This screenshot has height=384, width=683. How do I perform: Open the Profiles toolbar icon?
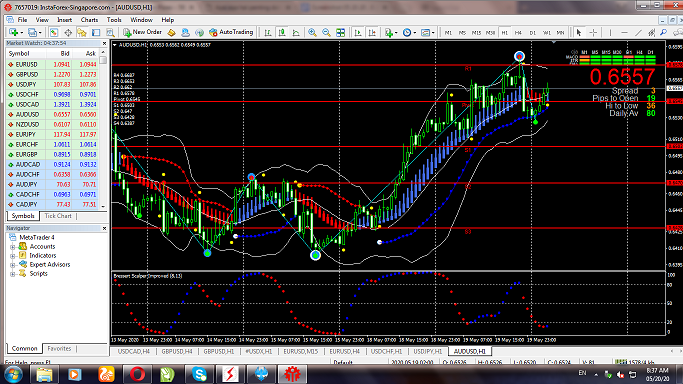(x=33, y=32)
